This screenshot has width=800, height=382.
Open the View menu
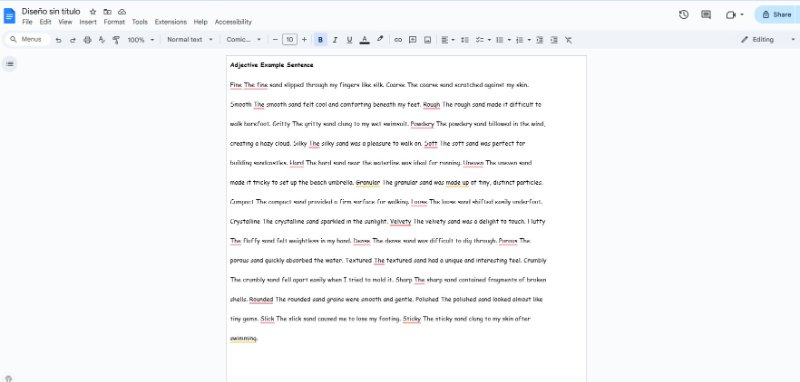click(x=65, y=22)
